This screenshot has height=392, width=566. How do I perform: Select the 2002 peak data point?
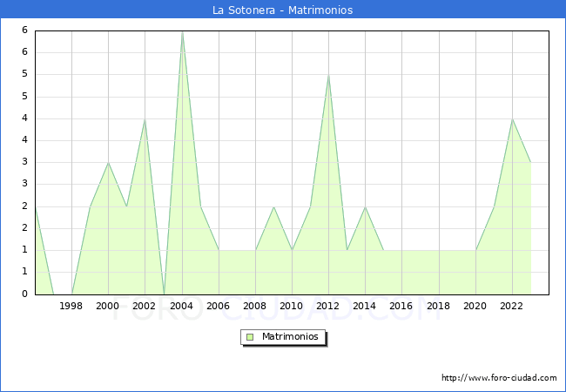click(x=145, y=119)
